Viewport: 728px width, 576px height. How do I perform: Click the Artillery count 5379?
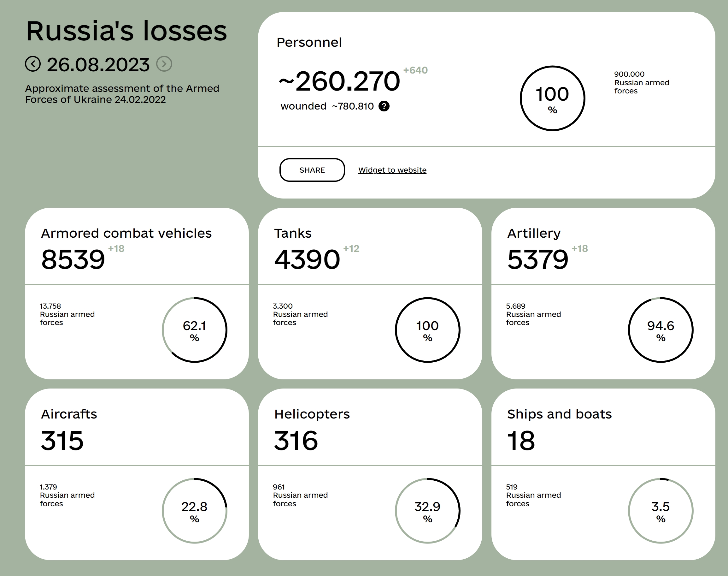click(537, 259)
